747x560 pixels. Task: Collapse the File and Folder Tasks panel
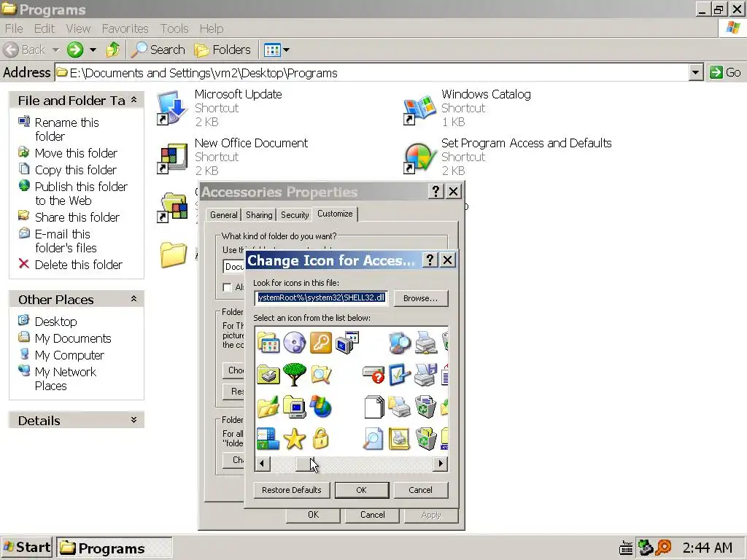tap(134, 100)
